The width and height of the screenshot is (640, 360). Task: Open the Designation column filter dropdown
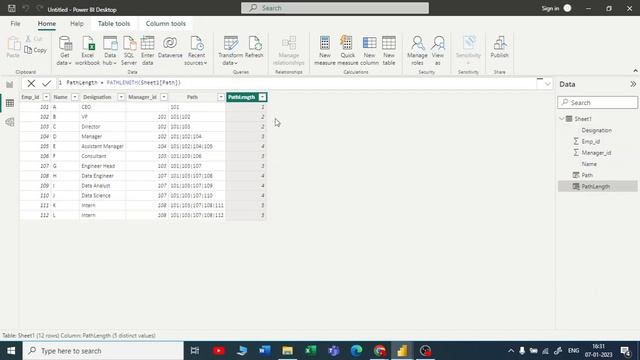(x=121, y=97)
